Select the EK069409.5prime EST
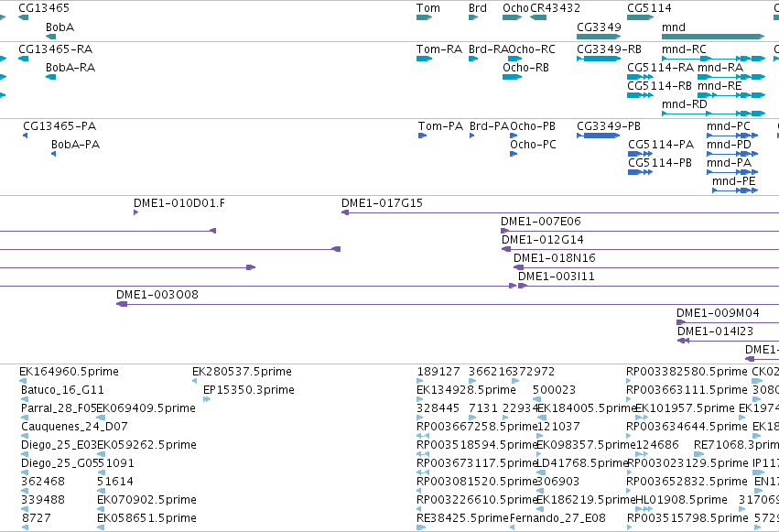 [x=101, y=418]
